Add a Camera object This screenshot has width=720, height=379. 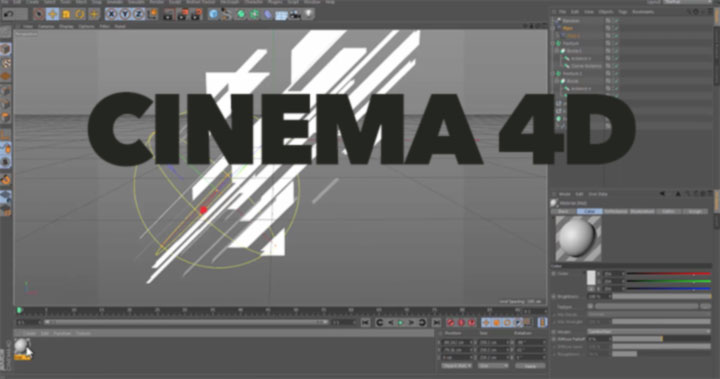click(x=295, y=15)
